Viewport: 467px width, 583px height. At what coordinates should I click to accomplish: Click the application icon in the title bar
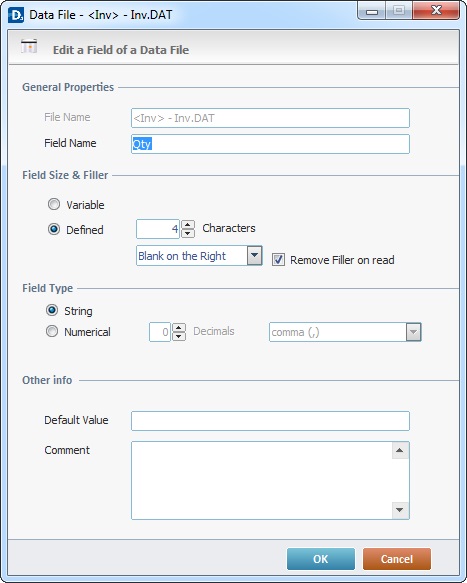tap(16, 15)
